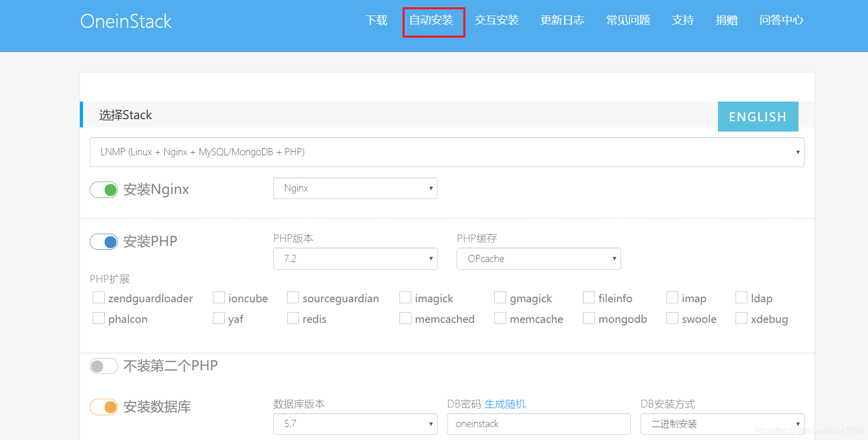Click the 生成随机 password link

505,404
